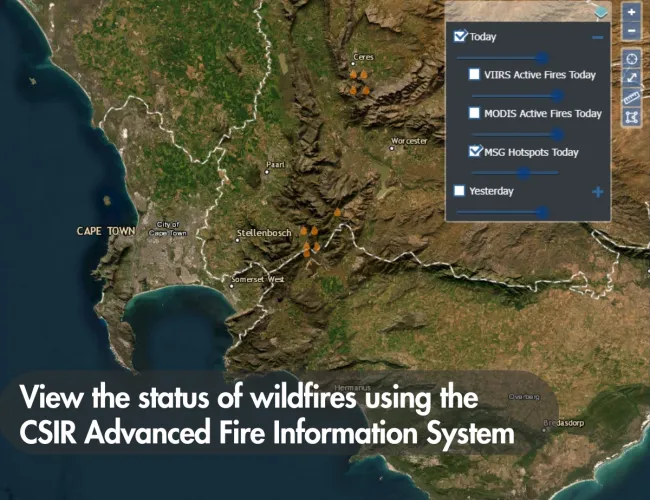
Task: Click the Ceres town label
Action: (x=363, y=57)
